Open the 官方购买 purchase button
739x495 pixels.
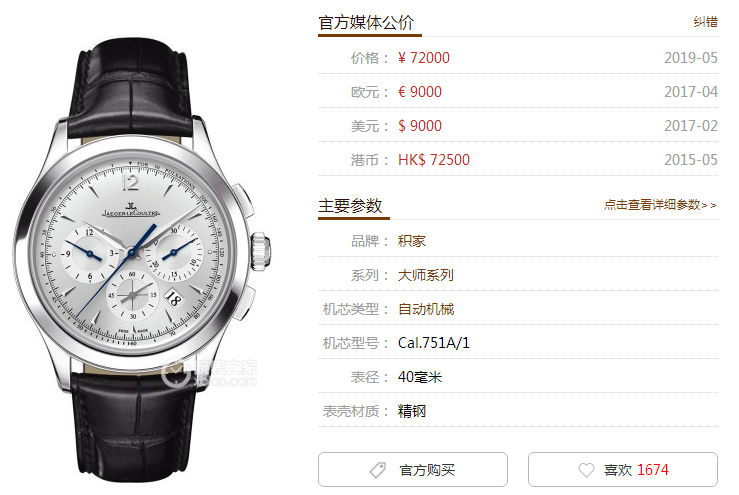pyautogui.click(x=413, y=470)
